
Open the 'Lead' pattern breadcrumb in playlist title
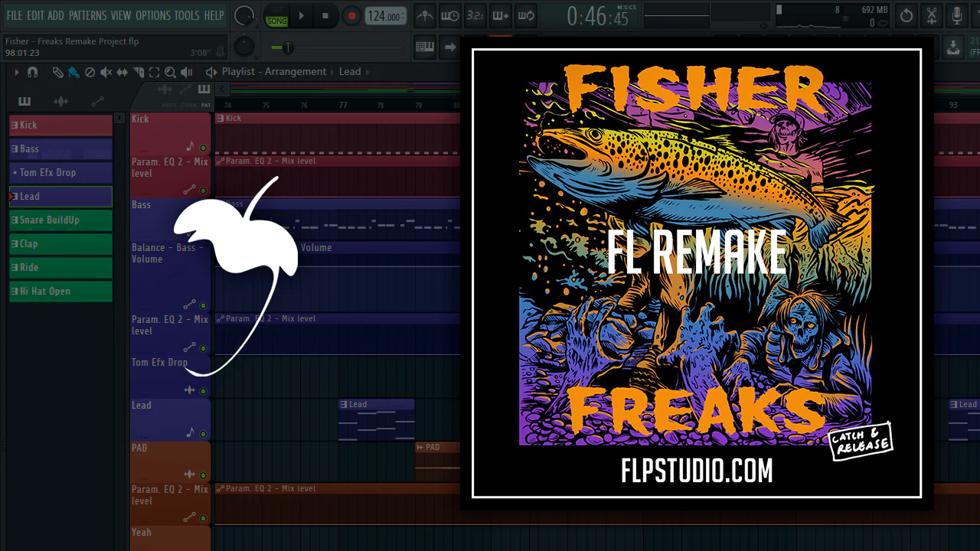pyautogui.click(x=350, y=72)
